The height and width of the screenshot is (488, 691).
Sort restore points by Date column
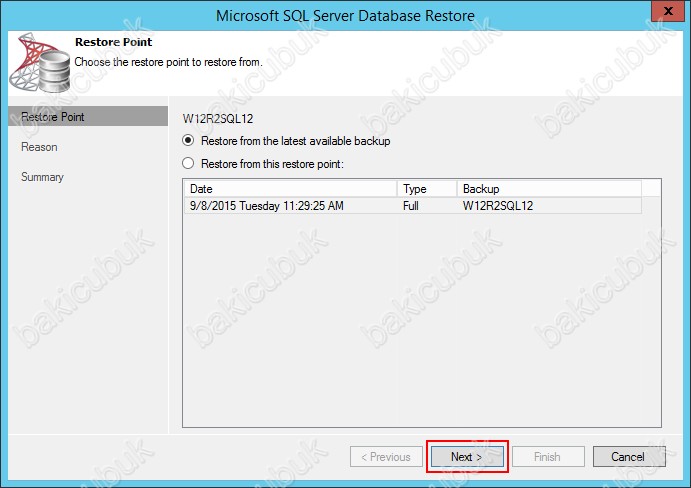tap(291, 189)
